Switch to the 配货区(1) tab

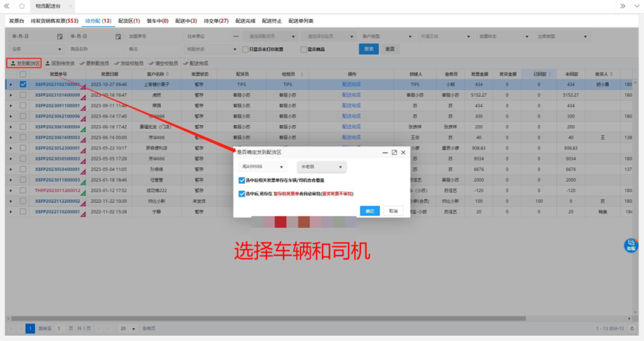point(129,21)
